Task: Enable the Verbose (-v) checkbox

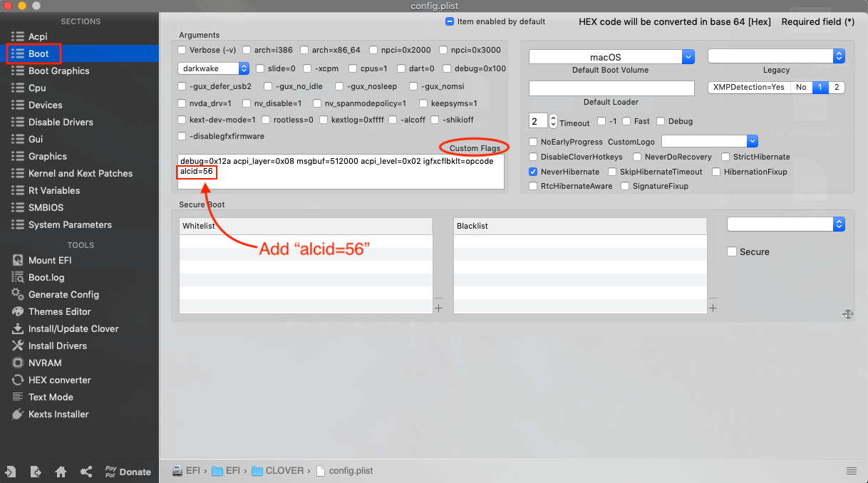Action: coord(182,50)
